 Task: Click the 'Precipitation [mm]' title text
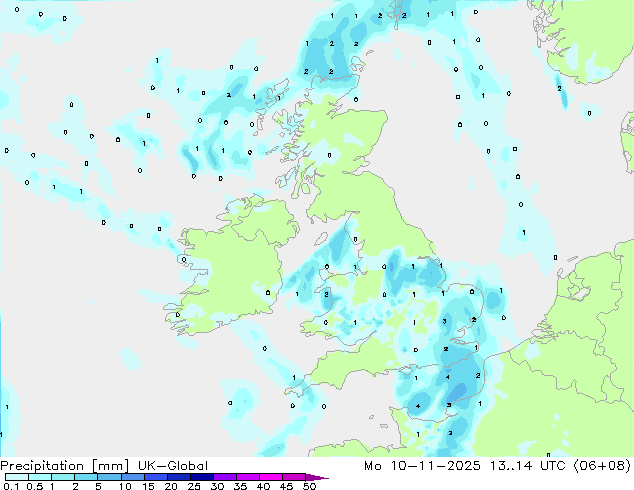tap(65, 466)
